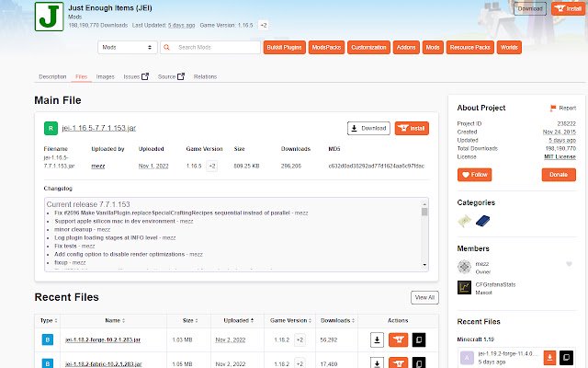Click the search magnifier icon
Image resolution: width=588 pixels, height=368 pixels.
[x=166, y=47]
